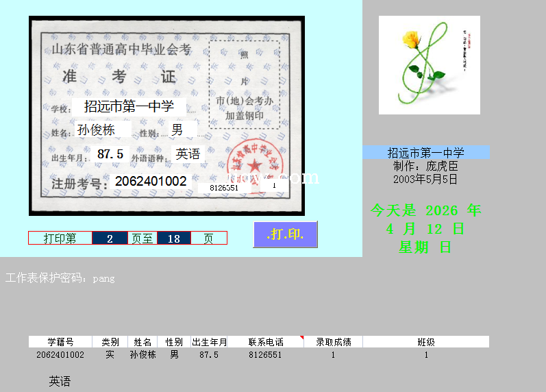Click the rose and treble clef image
Image resolution: width=546 pixels, height=392 pixels.
429,65
